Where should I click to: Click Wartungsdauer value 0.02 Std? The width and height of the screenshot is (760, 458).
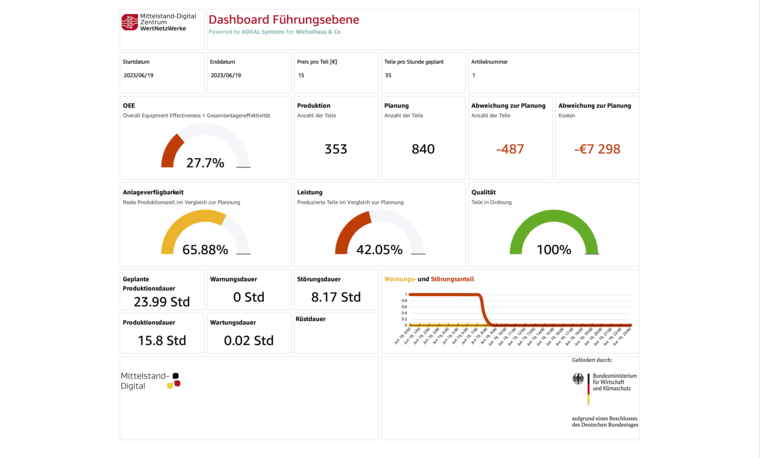point(249,341)
